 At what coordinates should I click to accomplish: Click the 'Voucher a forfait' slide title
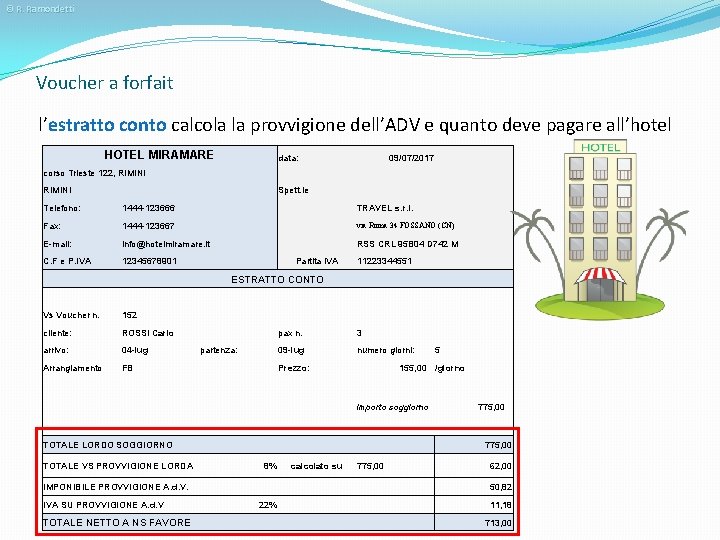[105, 83]
